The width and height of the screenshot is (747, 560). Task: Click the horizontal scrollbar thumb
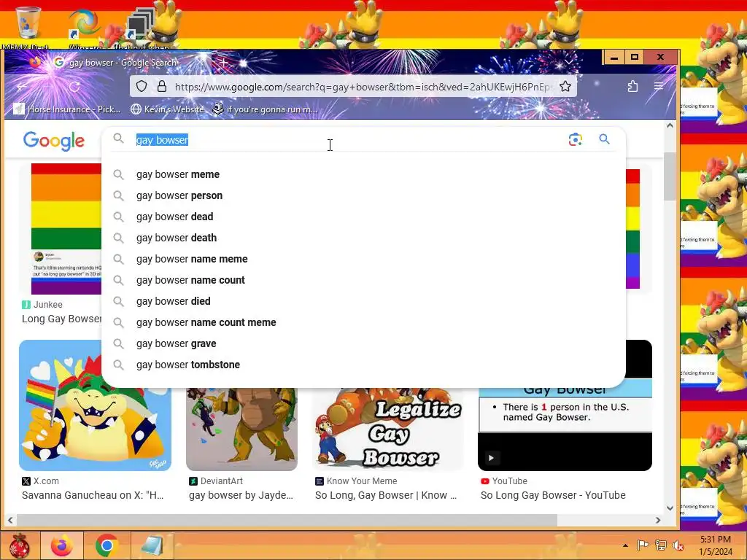click(x=287, y=520)
